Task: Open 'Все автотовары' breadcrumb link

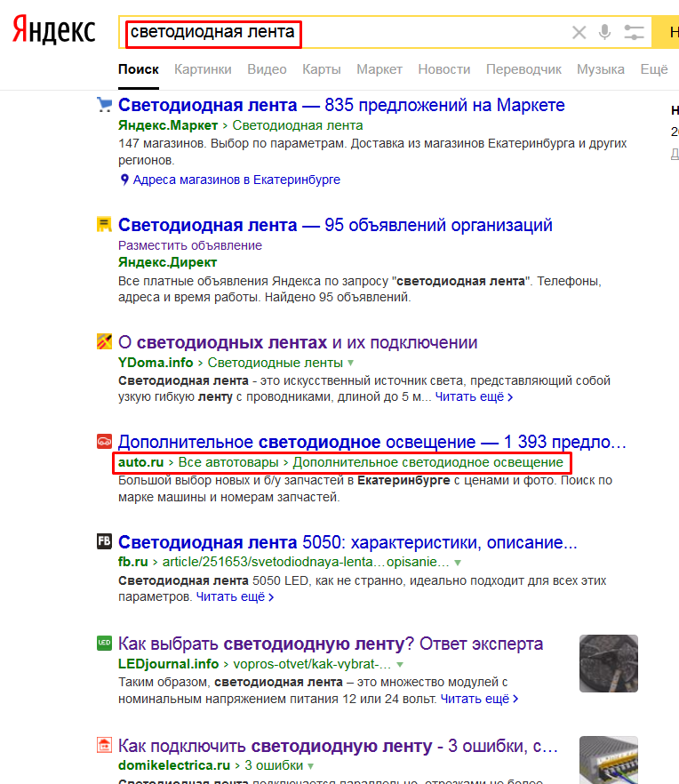Action: [228, 462]
